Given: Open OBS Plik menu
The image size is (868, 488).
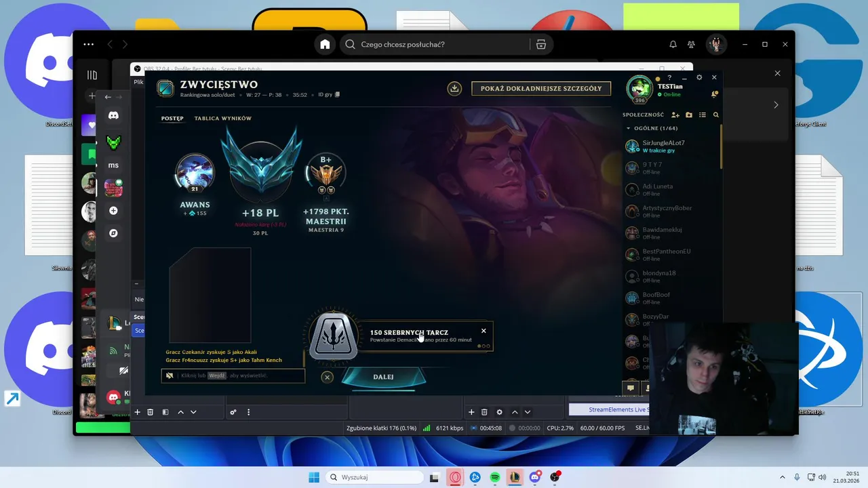Looking at the screenshot, I should pyautogui.click(x=138, y=82).
